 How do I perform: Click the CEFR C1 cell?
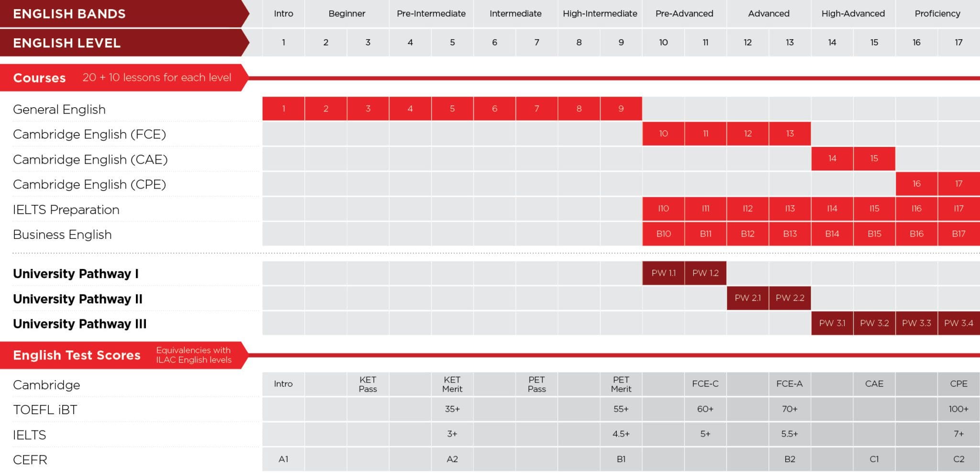click(x=874, y=459)
